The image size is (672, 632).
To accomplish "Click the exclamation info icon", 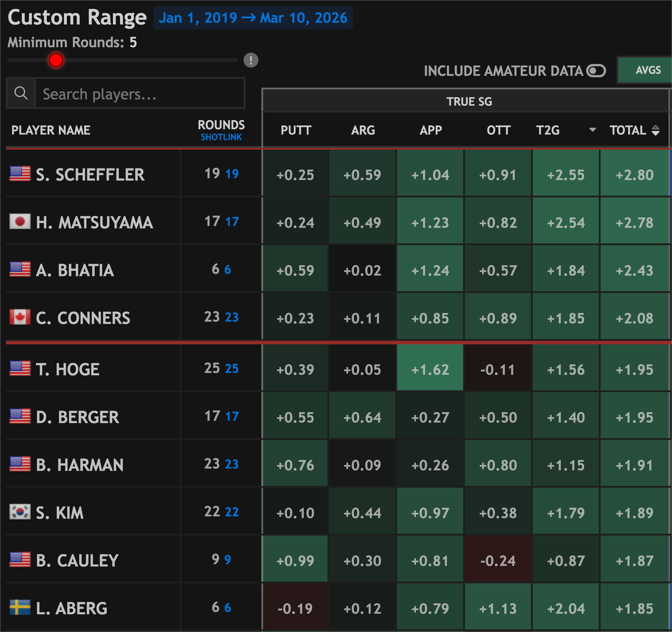I will [251, 60].
